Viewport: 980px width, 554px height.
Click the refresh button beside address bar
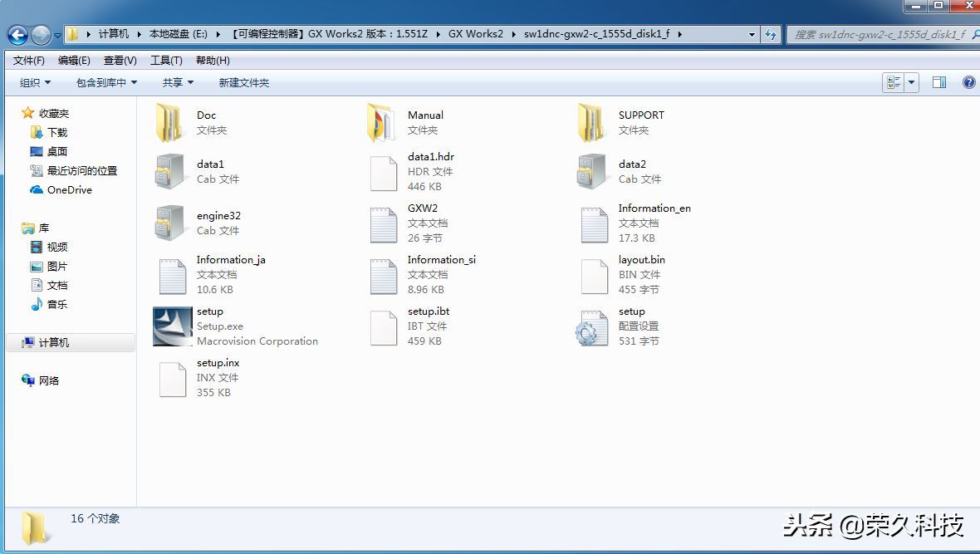pos(772,35)
